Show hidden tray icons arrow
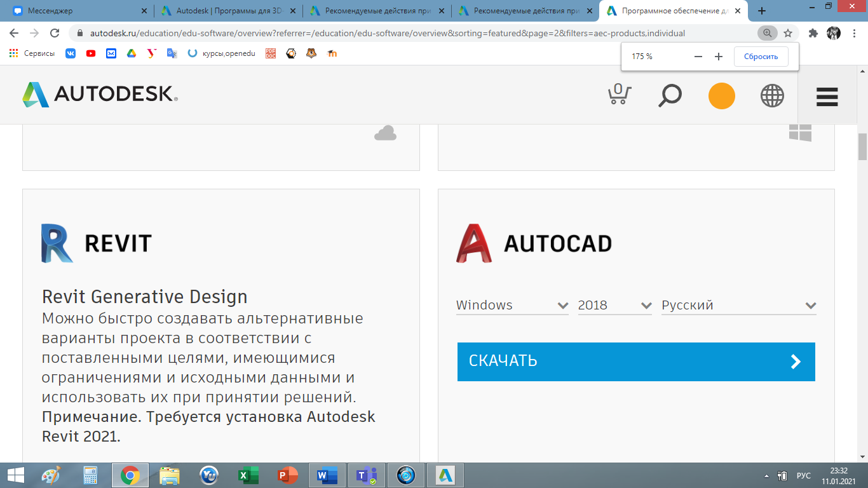This screenshot has height=488, width=868. 767,475
